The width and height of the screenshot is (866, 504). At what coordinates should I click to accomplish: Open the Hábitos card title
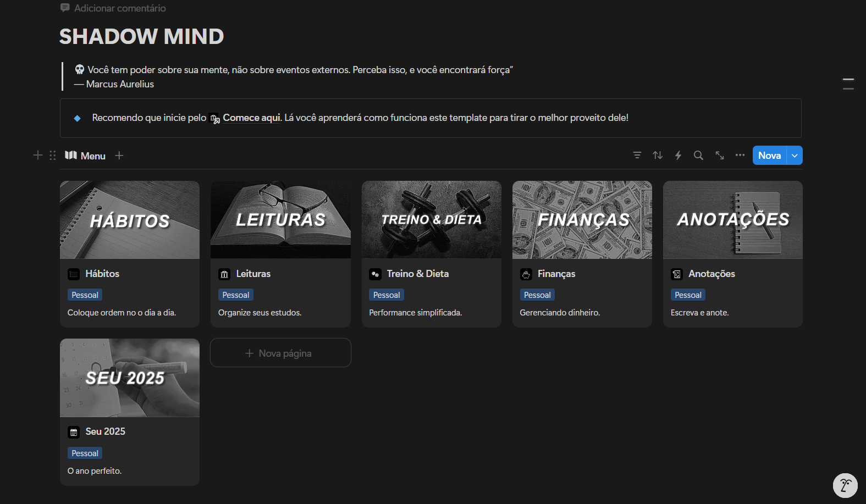pos(102,274)
